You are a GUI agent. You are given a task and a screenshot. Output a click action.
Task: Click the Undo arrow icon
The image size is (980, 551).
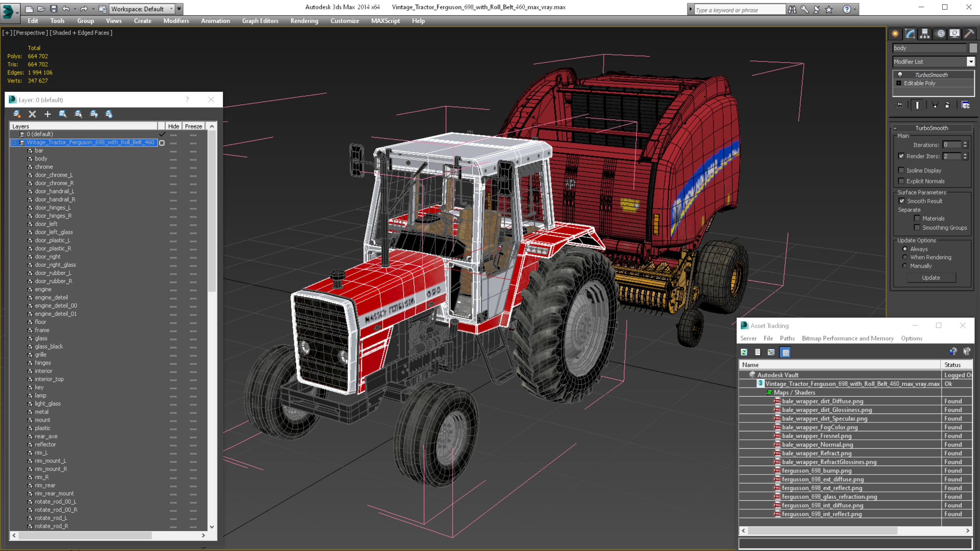coord(66,9)
